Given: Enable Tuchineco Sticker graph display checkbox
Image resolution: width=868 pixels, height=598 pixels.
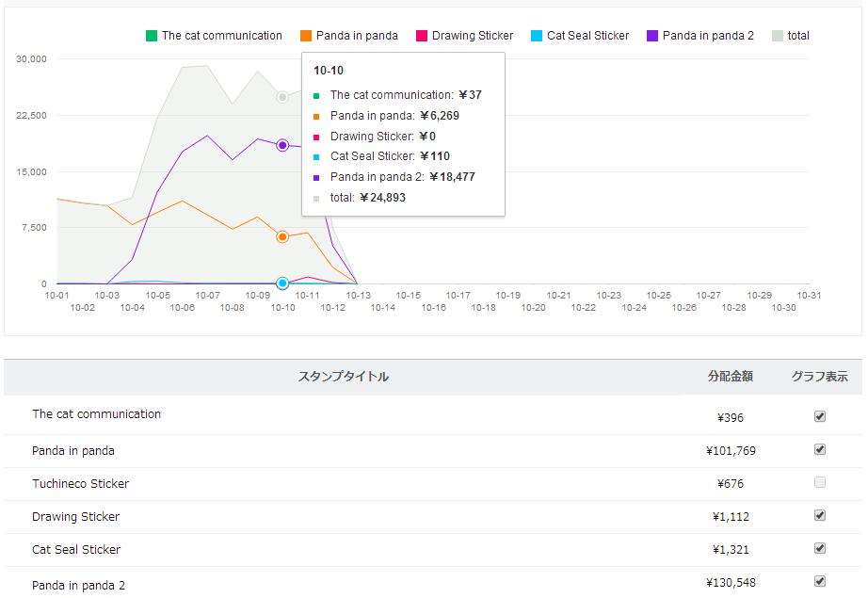Looking at the screenshot, I should coord(820,482).
